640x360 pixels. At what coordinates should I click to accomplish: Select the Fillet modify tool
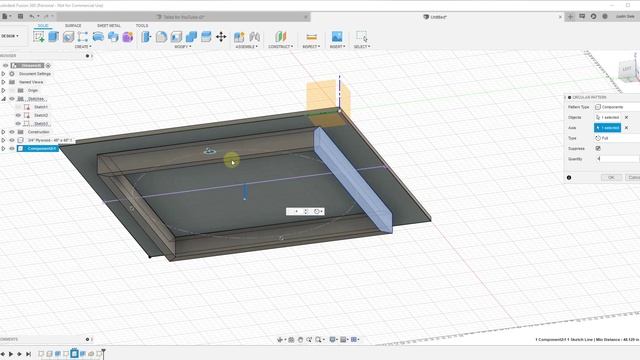161,37
